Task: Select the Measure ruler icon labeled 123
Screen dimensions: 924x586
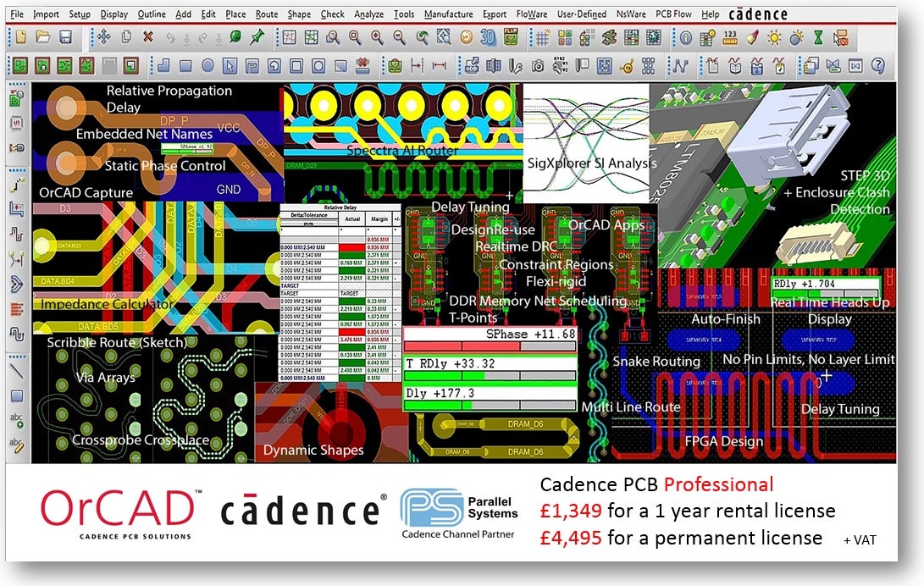Action: [730, 38]
